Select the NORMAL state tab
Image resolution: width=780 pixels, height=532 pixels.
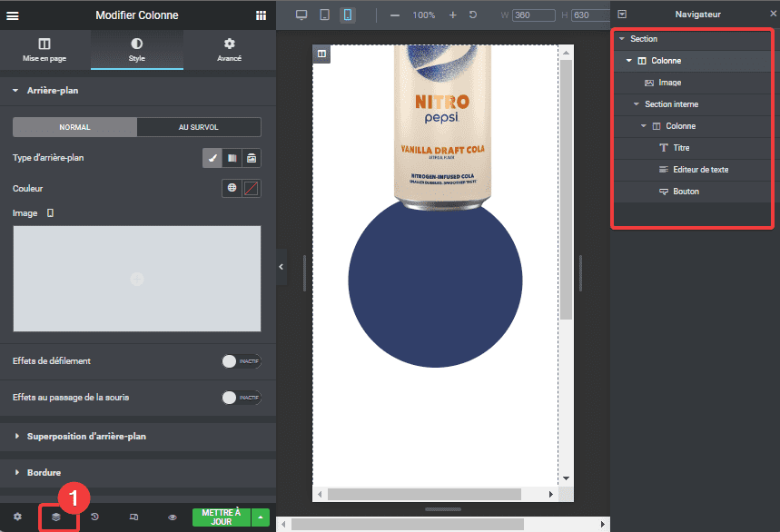pyautogui.click(x=74, y=127)
